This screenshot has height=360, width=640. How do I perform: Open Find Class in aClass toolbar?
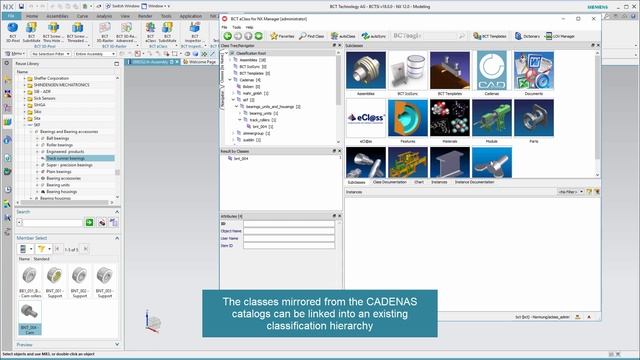[x=311, y=36]
